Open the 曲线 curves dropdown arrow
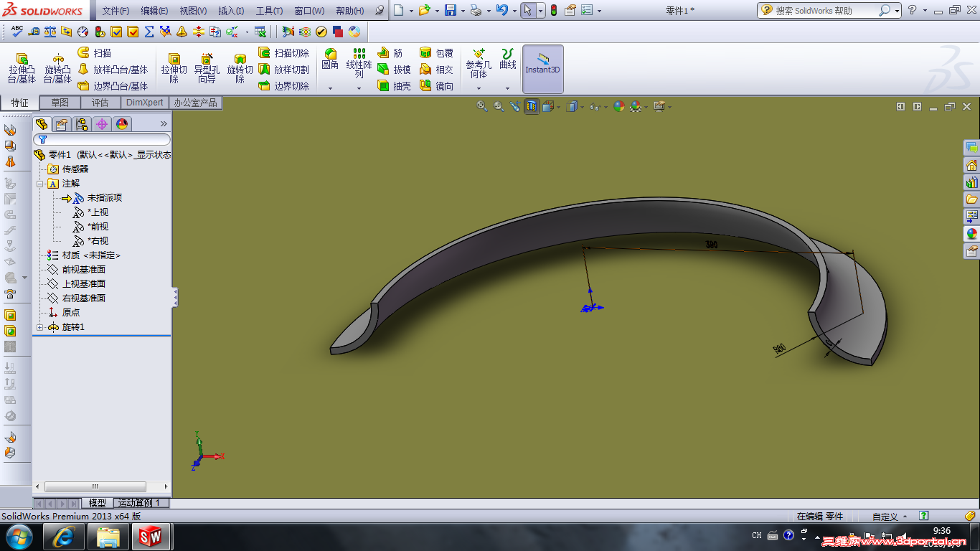The image size is (980, 551). (507, 88)
